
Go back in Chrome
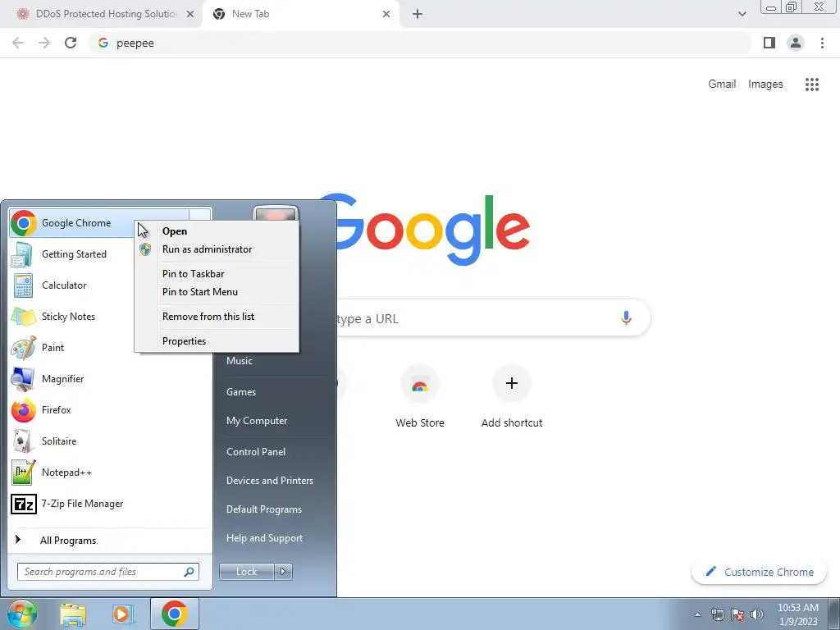click(x=18, y=43)
